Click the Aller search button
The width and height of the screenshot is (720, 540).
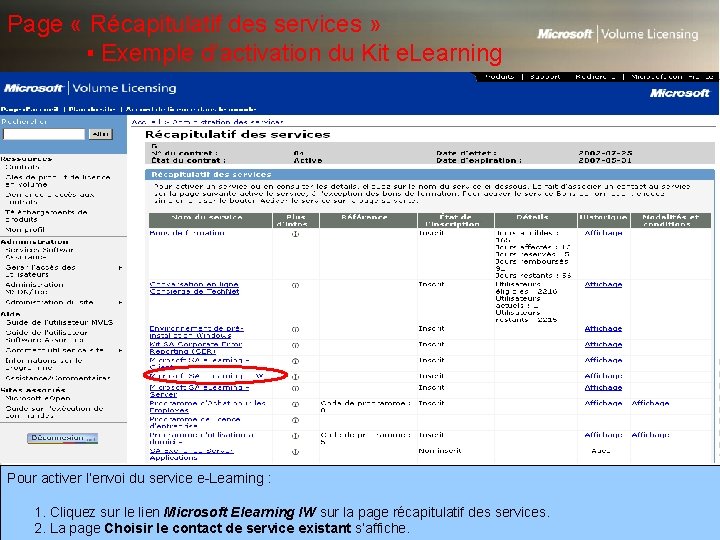[x=101, y=134]
